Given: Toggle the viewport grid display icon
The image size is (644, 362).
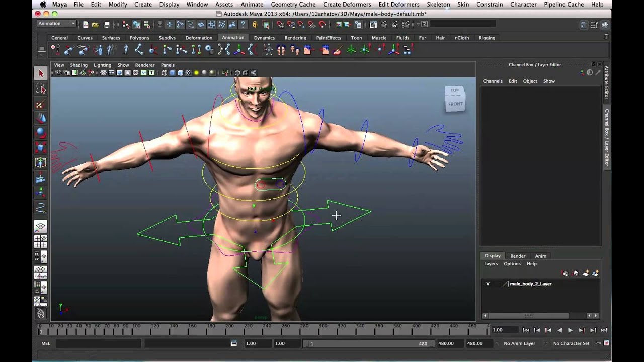Looking at the screenshot, I should [103, 73].
